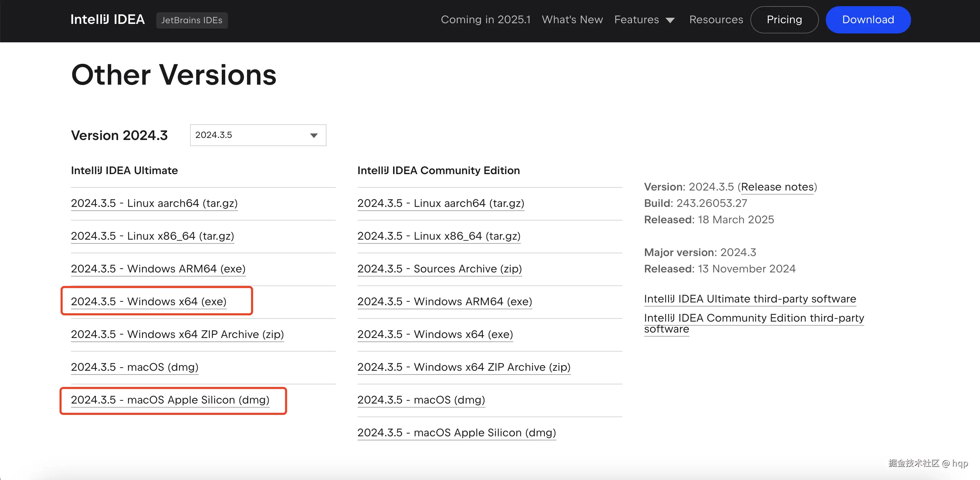Viewport: 980px width, 480px height.
Task: Download Community macOS Apple Silicon dmg
Action: [457, 433]
